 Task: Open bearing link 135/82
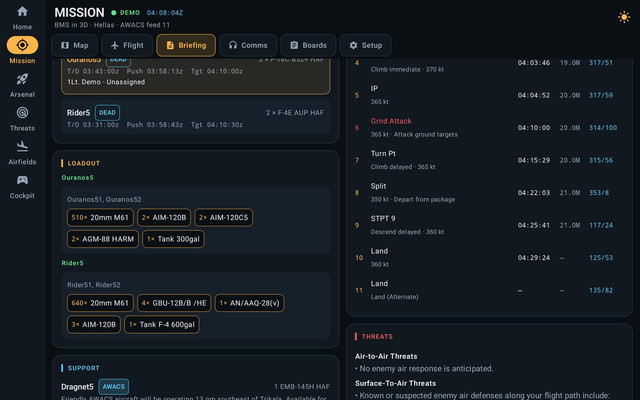pos(600,290)
